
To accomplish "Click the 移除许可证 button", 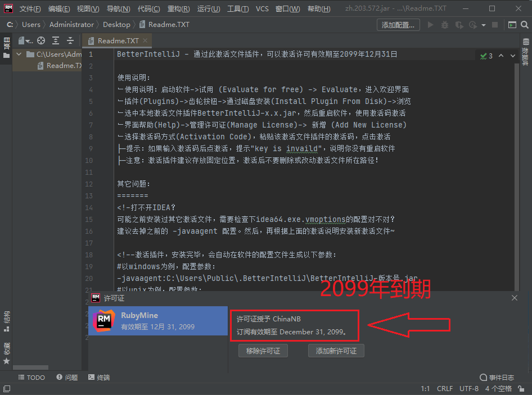I will 263,351.
